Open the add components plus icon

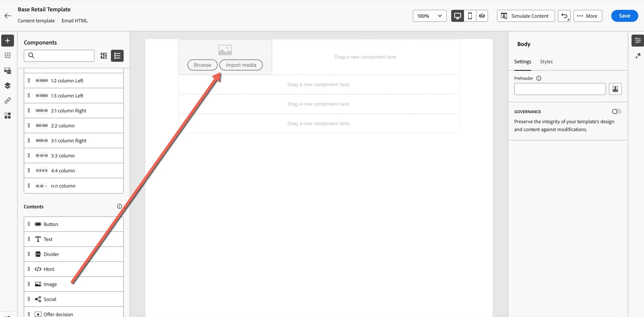[x=8, y=41]
